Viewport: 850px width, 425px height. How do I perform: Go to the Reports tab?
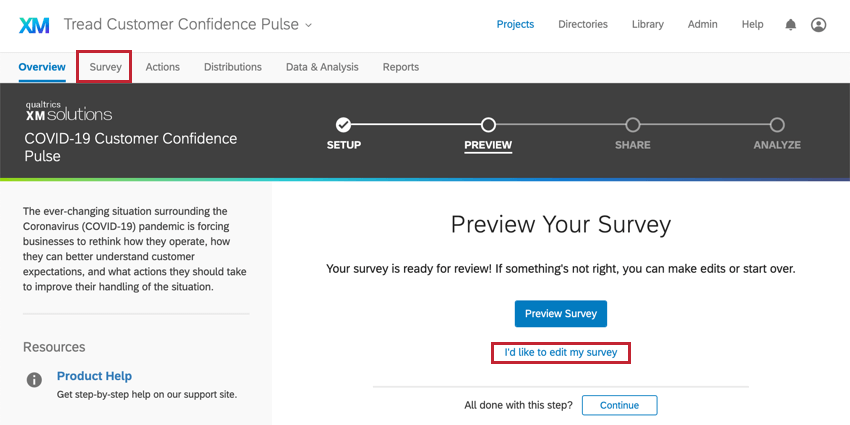point(401,67)
